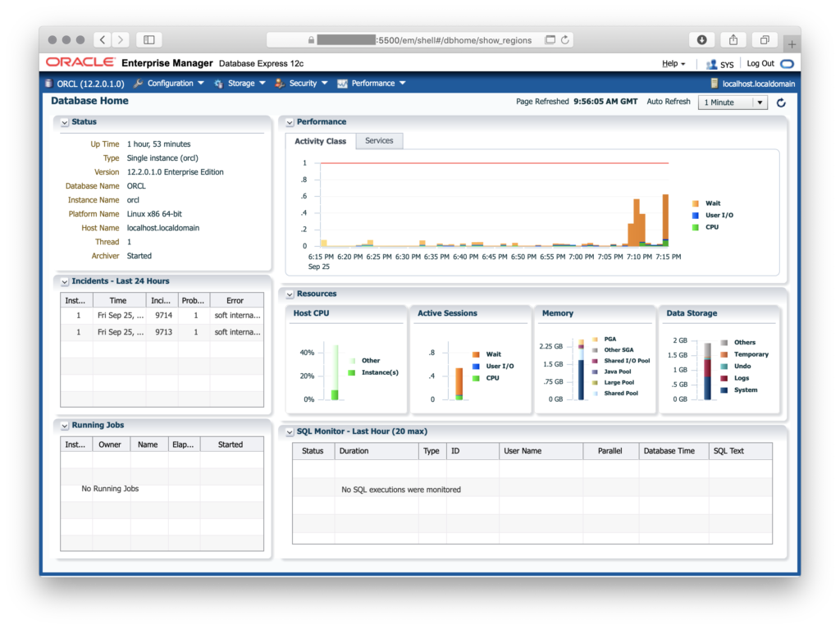Click the Temporary legend swatch in Data Storage
This screenshot has height=629, width=840.
tap(724, 354)
